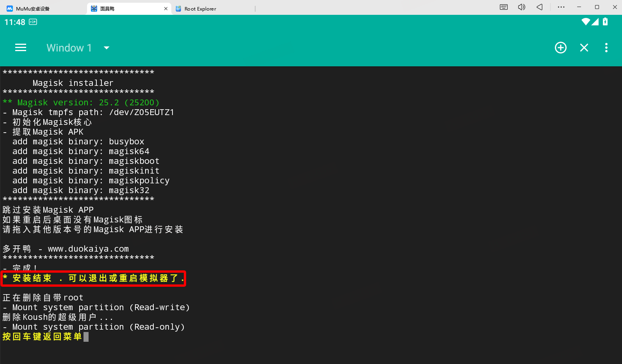Click the 按回车键返回菜单 prompt line
The width and height of the screenshot is (622, 364).
pyautogui.click(x=42, y=337)
